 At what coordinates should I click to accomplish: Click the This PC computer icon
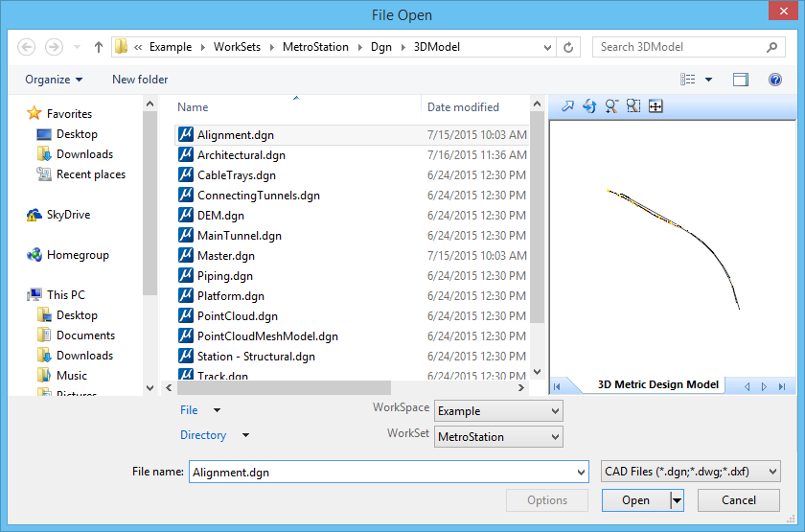point(34,295)
